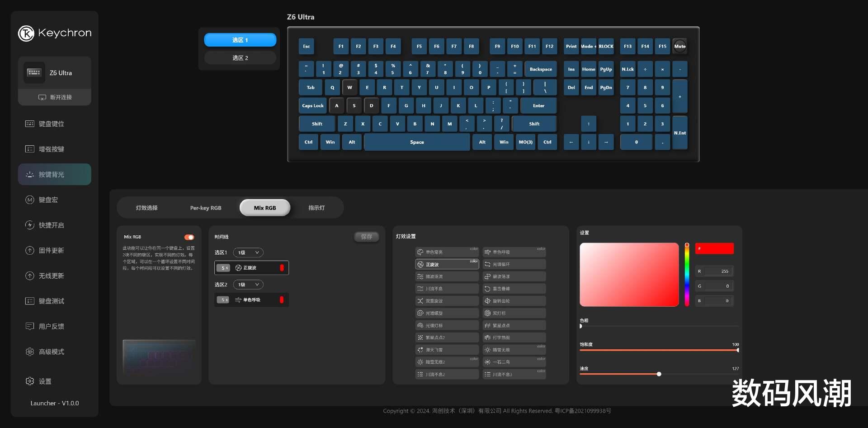Choose the 旋转齿轮 rotating gear effect

click(514, 301)
